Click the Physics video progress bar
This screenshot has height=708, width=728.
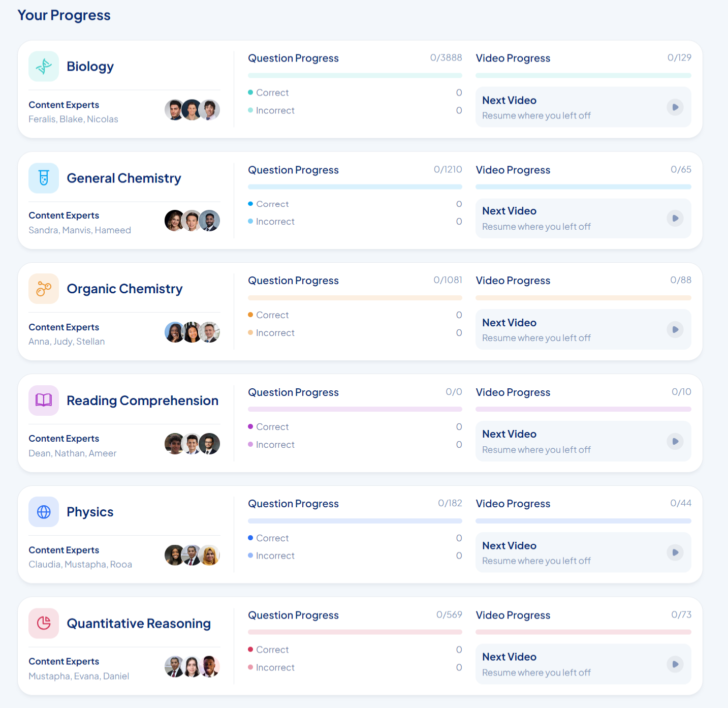click(x=583, y=521)
